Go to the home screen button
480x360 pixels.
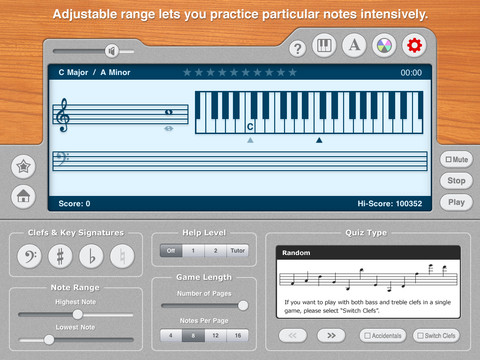23,196
